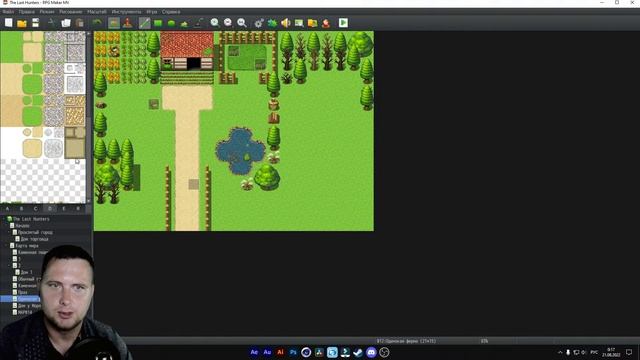This screenshot has width=640, height=360.
Task: Open the Event Searcher icon
Action: (299, 23)
